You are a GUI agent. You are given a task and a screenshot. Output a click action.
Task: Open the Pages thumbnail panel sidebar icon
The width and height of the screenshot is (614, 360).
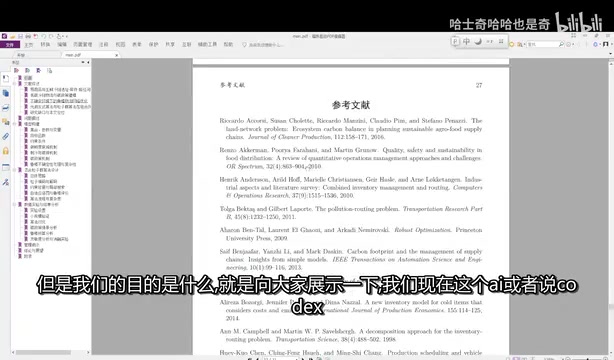click(5, 93)
